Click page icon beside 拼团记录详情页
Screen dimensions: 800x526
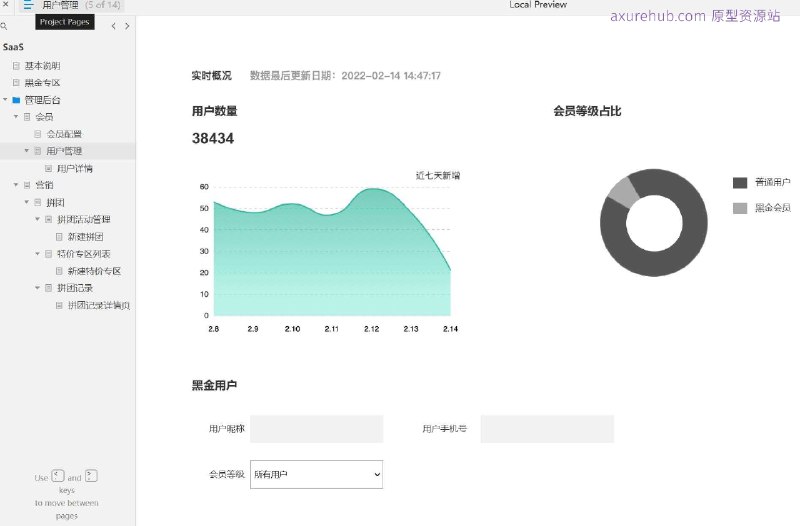[x=59, y=305]
